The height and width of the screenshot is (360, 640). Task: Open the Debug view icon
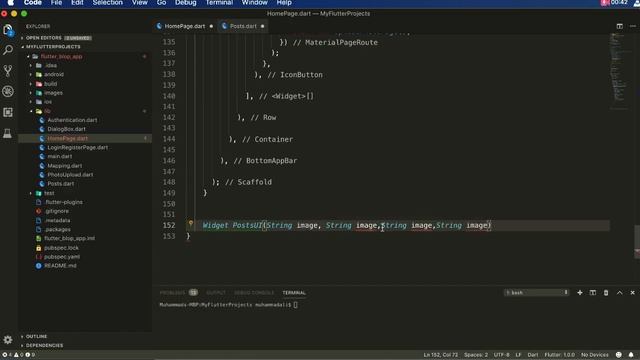pos(8,91)
